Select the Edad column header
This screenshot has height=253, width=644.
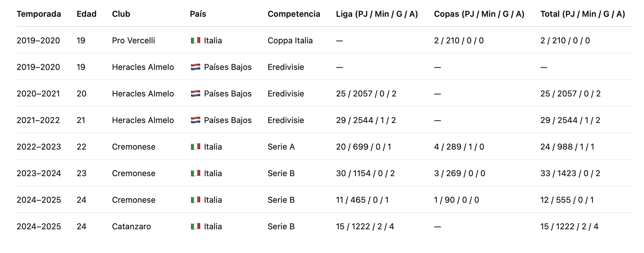86,14
